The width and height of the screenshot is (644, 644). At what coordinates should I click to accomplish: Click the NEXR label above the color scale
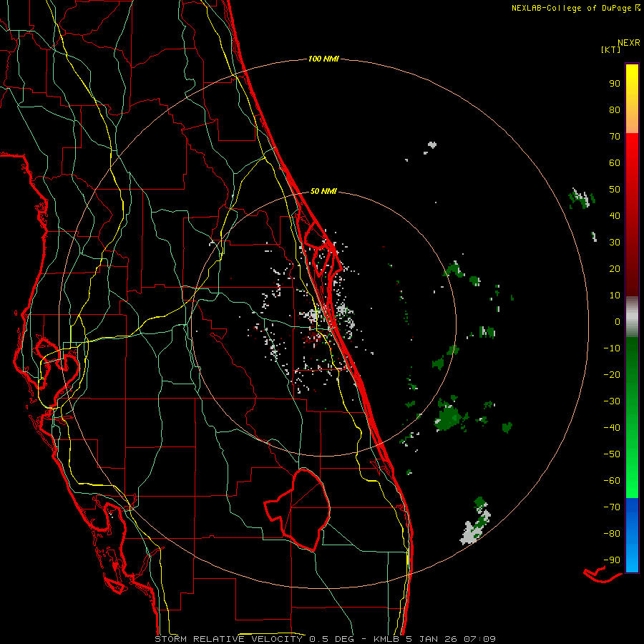pyautogui.click(x=629, y=43)
